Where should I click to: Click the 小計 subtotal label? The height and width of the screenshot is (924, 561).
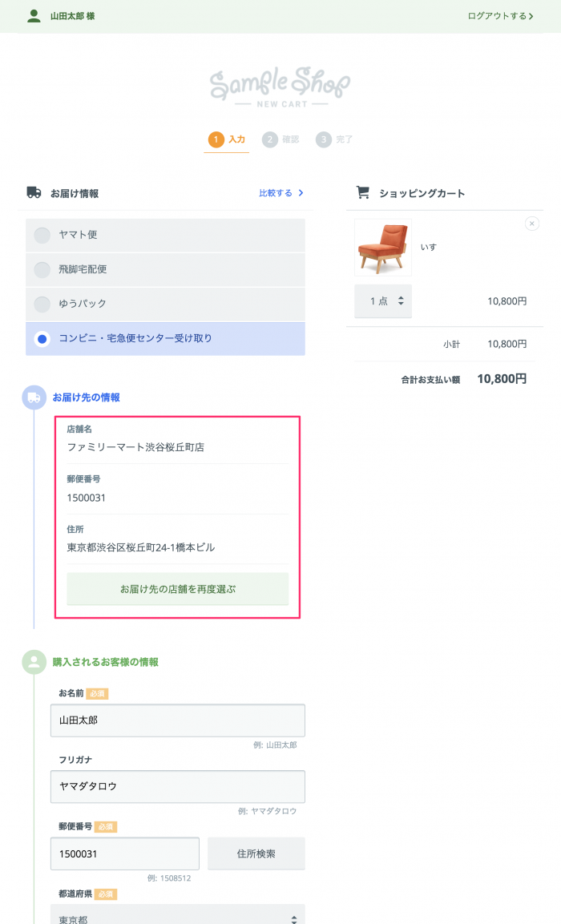pyautogui.click(x=451, y=344)
